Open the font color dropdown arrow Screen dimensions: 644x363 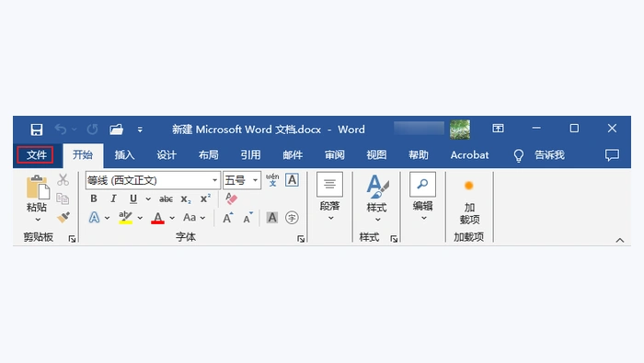tap(172, 218)
